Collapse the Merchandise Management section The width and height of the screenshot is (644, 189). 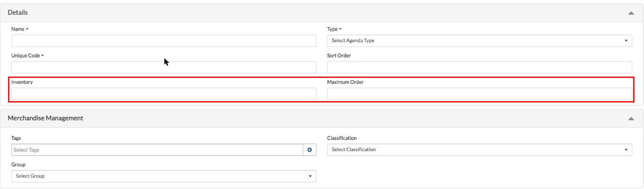point(631,119)
